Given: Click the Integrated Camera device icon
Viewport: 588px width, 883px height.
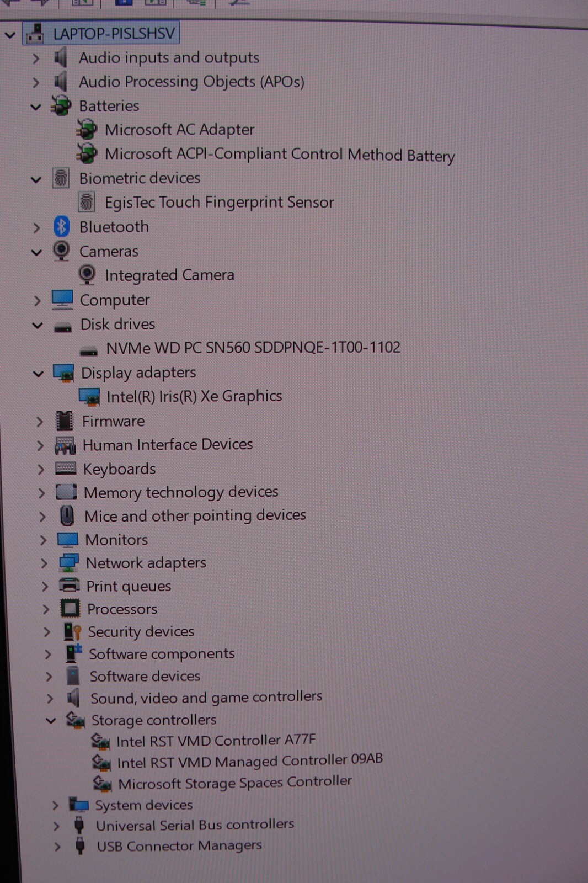Looking at the screenshot, I should pos(87,275).
